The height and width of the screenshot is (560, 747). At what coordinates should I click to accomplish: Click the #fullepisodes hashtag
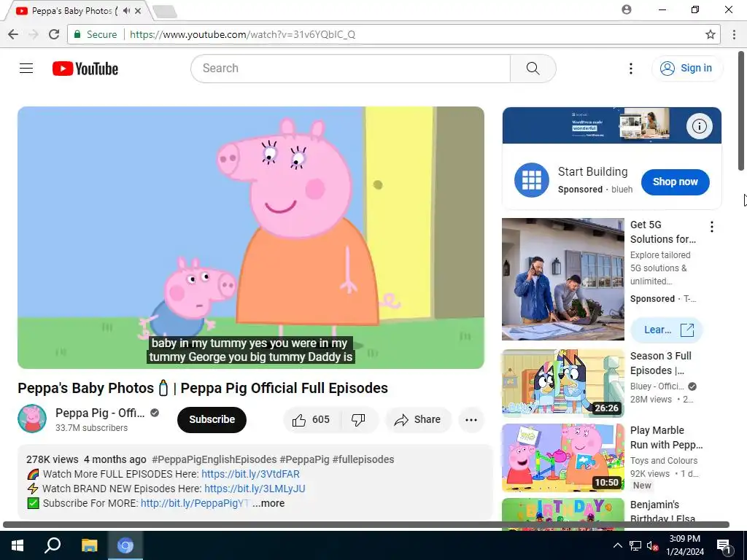(x=363, y=459)
